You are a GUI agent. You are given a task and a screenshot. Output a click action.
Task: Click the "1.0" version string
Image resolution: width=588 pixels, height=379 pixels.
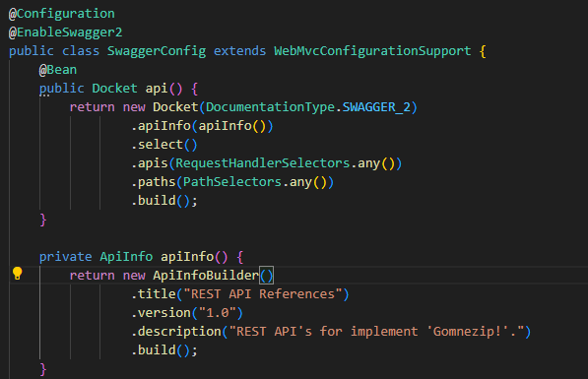pos(217,313)
